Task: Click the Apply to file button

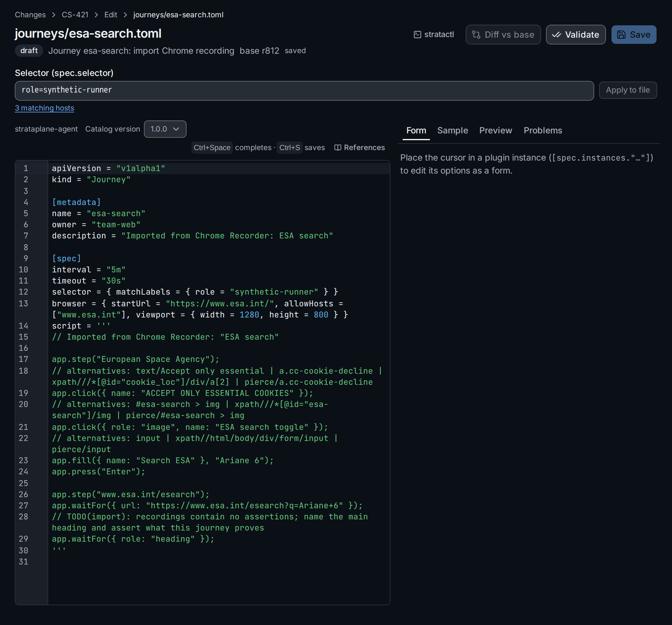Action: (x=628, y=90)
